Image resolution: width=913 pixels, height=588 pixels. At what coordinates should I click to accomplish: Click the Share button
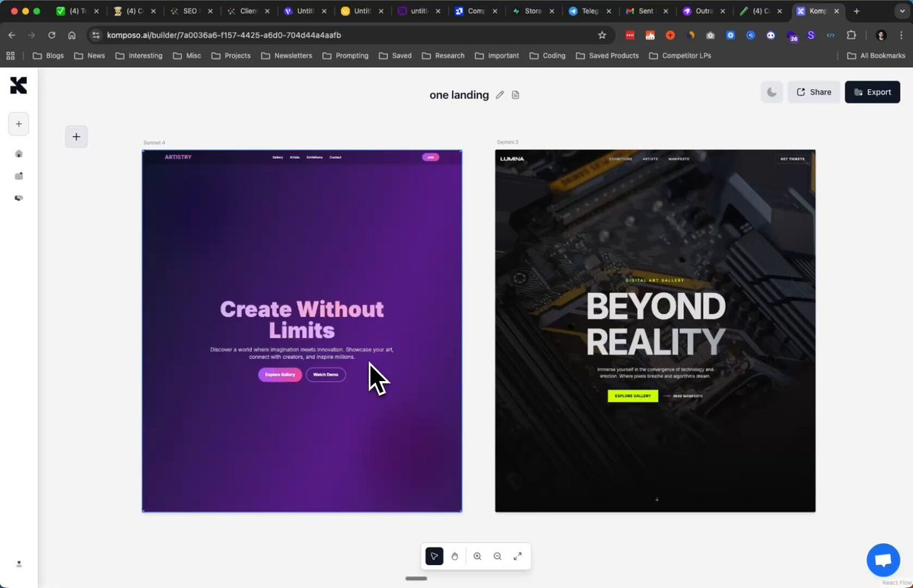813,92
